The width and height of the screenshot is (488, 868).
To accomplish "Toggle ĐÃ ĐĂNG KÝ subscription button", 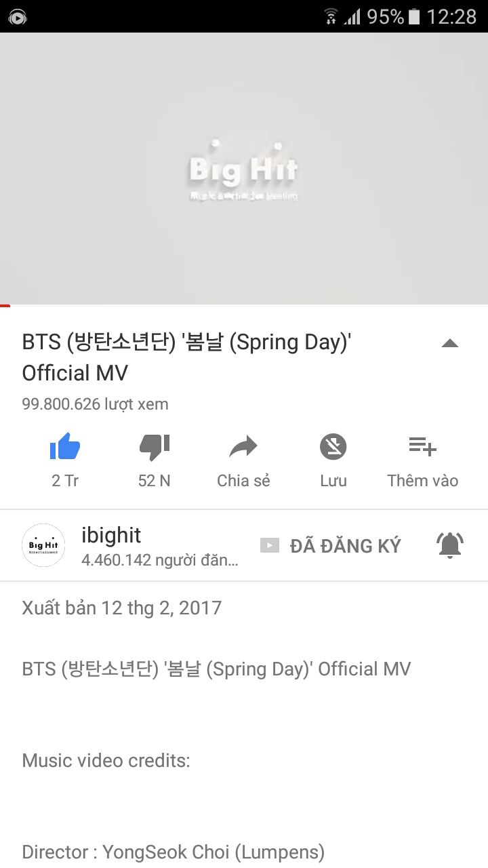I will tap(331, 545).
